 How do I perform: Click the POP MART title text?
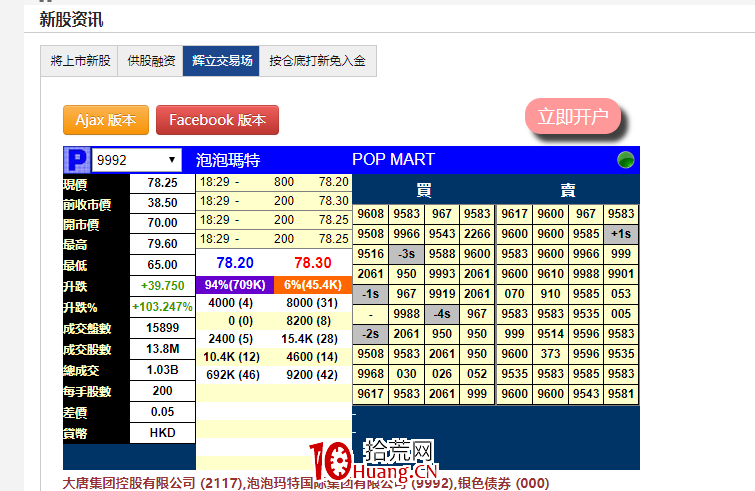393,159
